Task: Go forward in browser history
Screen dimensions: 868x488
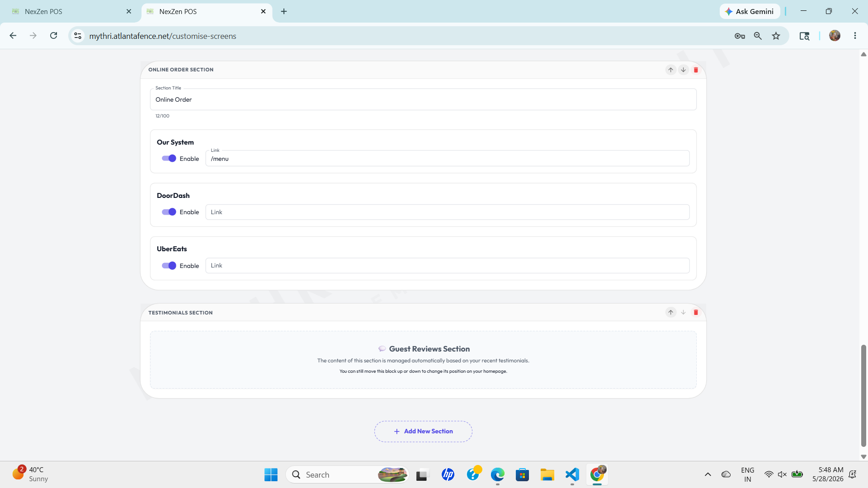Action: point(33,36)
